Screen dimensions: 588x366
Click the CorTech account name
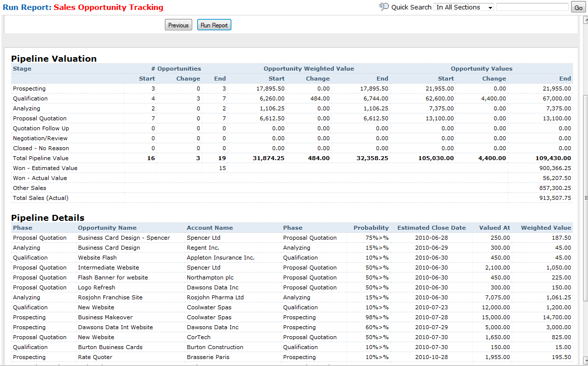click(199, 337)
